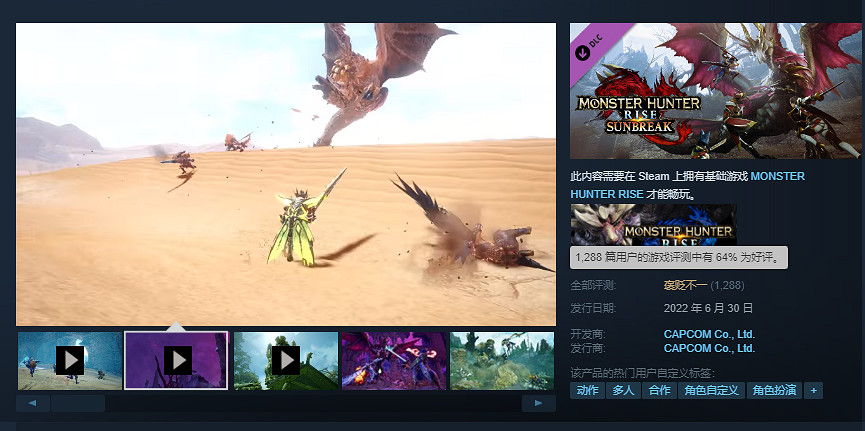Click the plus button to add tags
The image size is (865, 431).
point(813,391)
